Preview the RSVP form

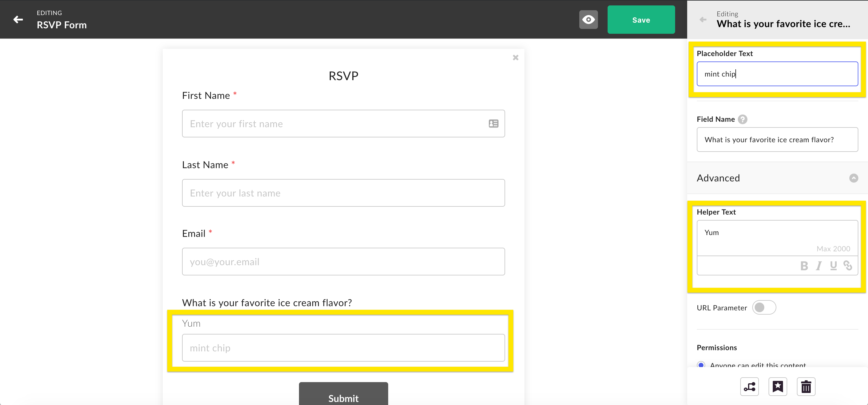588,20
